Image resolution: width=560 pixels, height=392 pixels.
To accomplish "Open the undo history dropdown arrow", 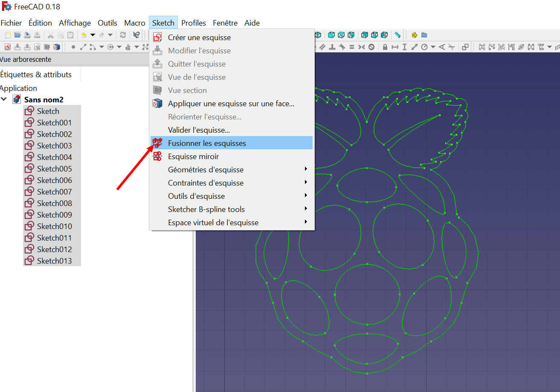I will (93, 35).
